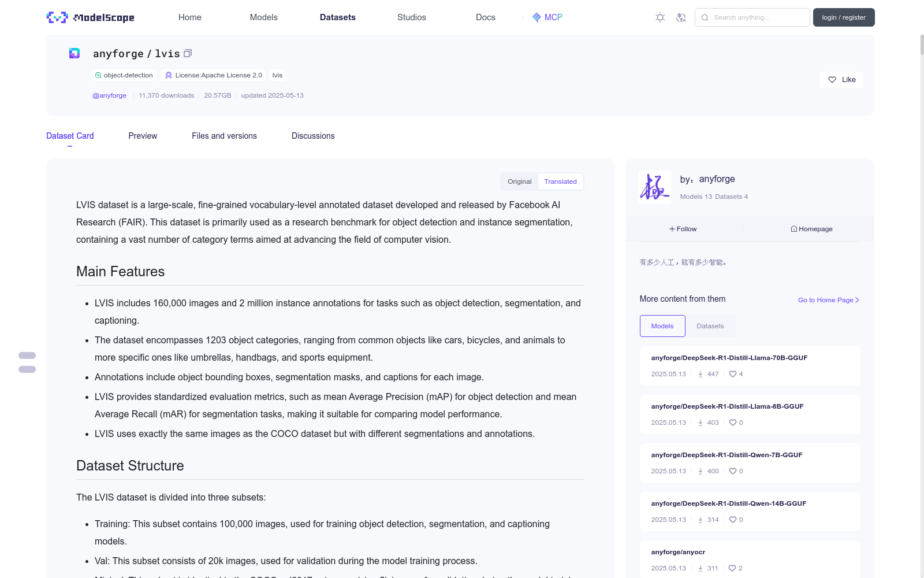Click the download icon for anyforge/anyocr
The height and width of the screenshot is (578, 924).
(701, 568)
